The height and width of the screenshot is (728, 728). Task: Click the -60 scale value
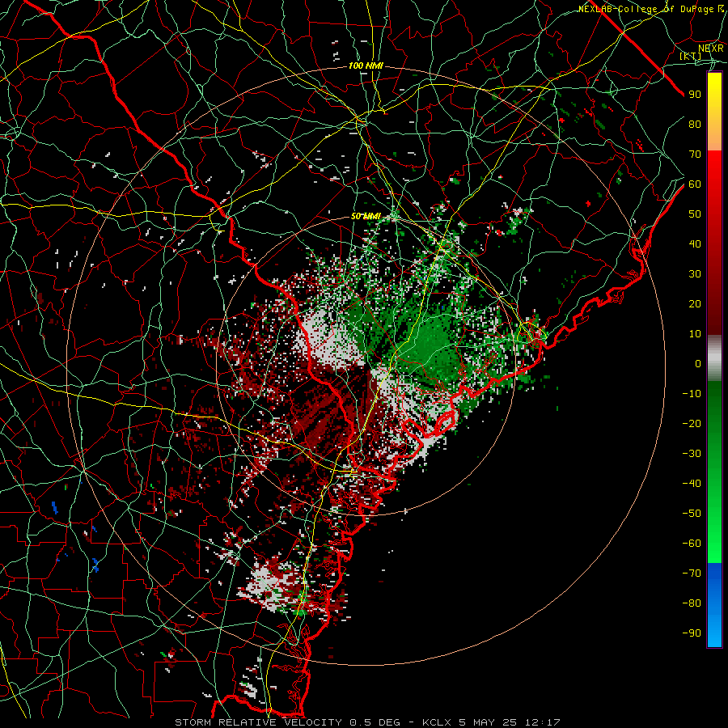click(692, 544)
